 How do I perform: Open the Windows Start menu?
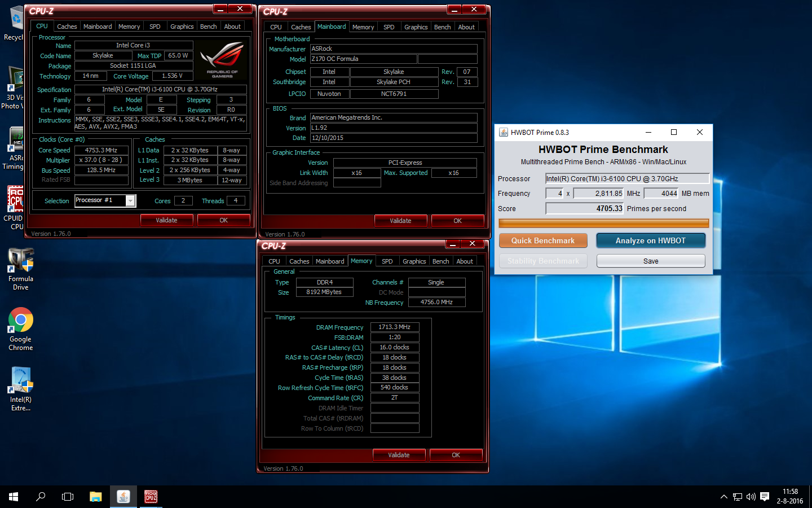(x=14, y=497)
